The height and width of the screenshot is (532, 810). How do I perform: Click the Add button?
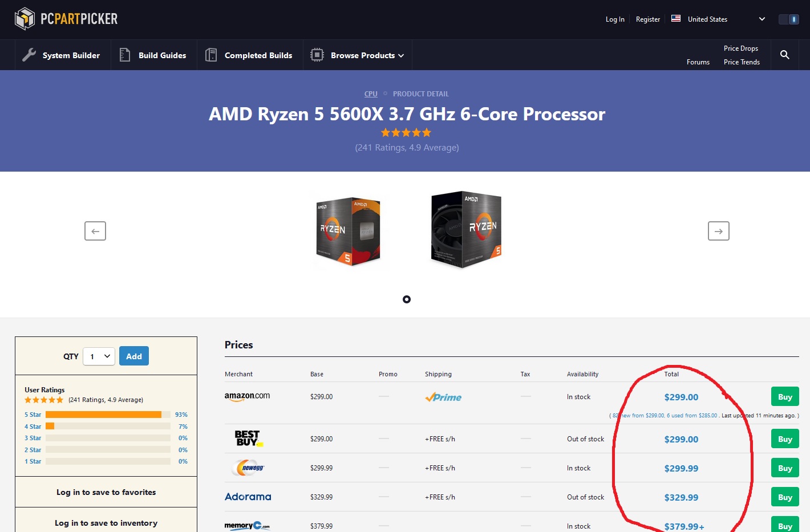pos(134,356)
